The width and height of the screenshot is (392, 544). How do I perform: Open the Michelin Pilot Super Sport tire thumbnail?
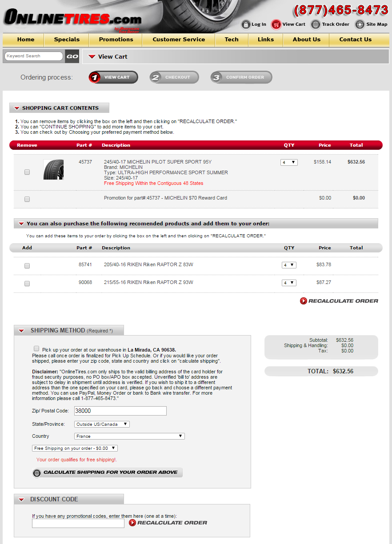53,170
